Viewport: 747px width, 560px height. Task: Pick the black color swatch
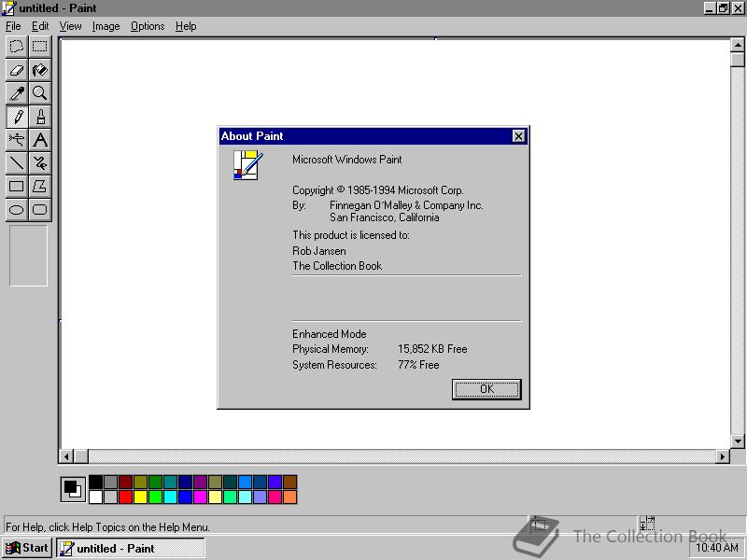[x=96, y=482]
